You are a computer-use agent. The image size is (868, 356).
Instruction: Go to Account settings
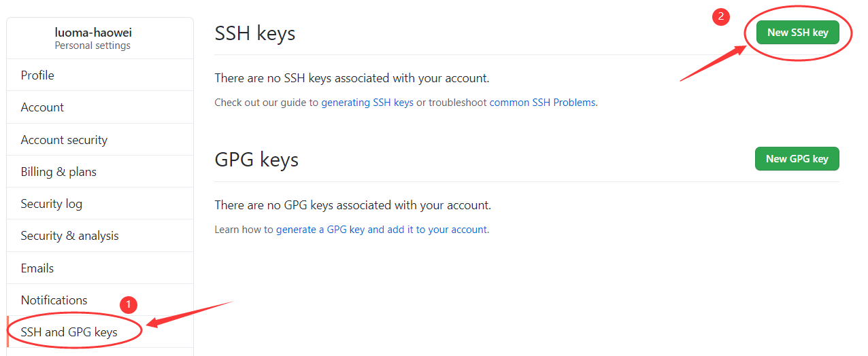(100, 107)
